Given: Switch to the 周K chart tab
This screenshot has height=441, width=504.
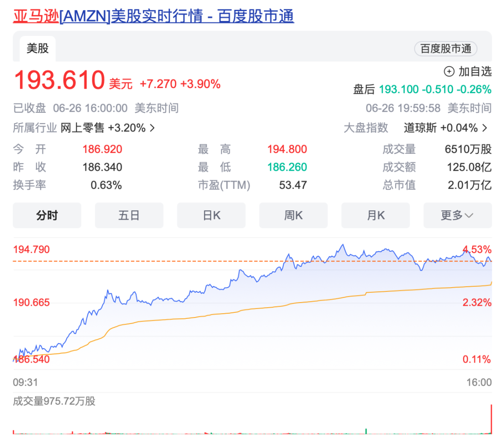Looking at the screenshot, I should (293, 215).
